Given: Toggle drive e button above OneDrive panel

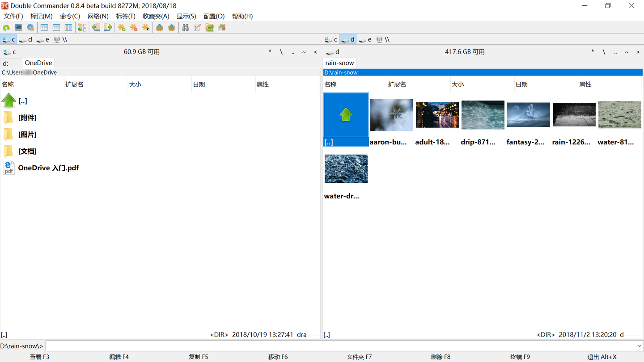Looking at the screenshot, I should point(43,39).
